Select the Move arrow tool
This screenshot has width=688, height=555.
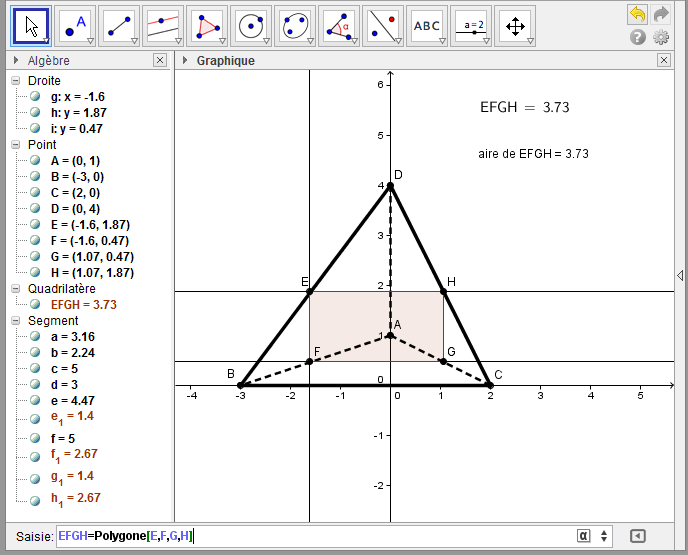(x=30, y=26)
